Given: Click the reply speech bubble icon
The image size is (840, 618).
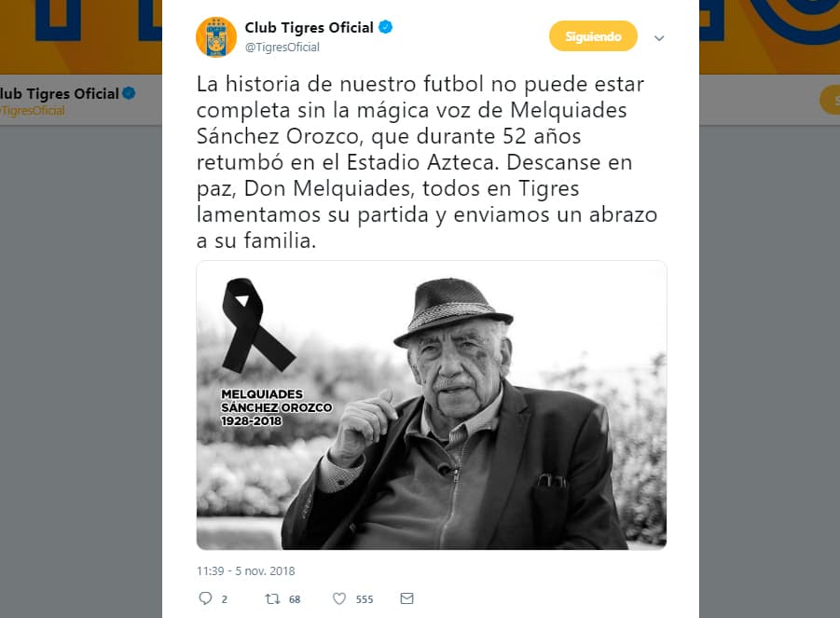Looking at the screenshot, I should point(205,598).
